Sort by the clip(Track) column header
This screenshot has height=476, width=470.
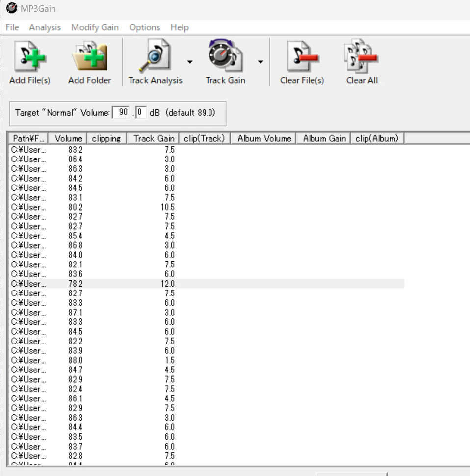(x=205, y=138)
